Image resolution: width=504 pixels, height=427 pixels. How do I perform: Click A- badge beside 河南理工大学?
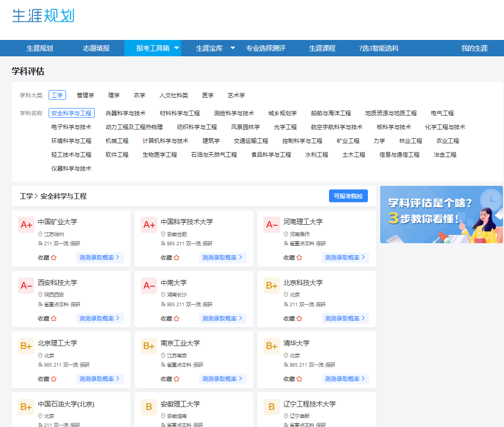click(272, 224)
